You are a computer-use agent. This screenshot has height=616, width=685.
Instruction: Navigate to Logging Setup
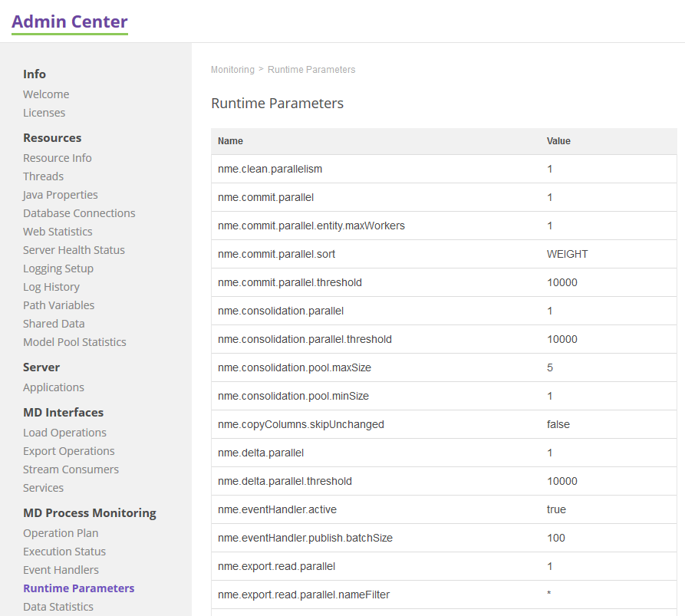(x=58, y=268)
